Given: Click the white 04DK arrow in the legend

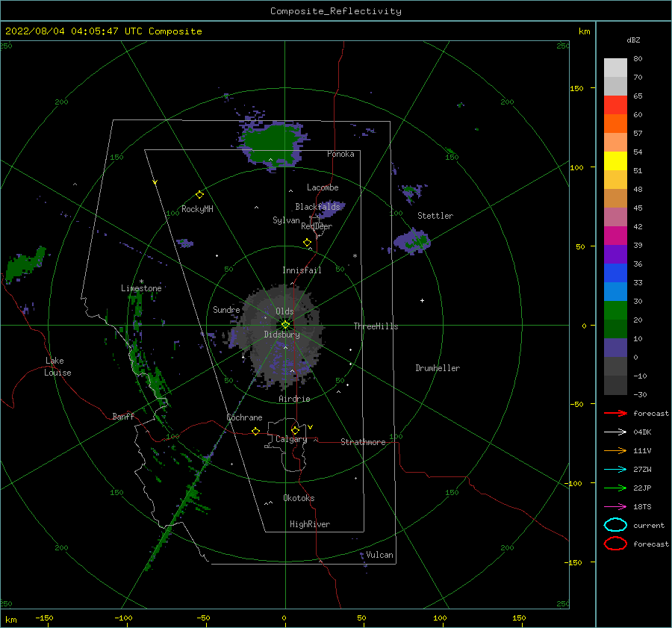Looking at the screenshot, I should tap(615, 432).
